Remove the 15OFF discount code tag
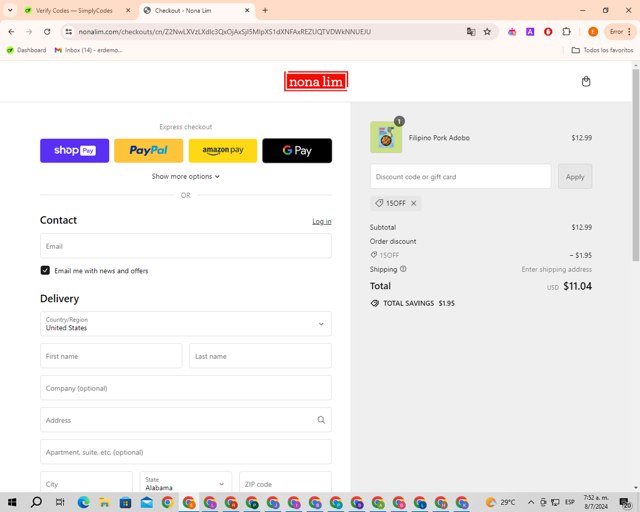The image size is (640, 512). point(413,203)
